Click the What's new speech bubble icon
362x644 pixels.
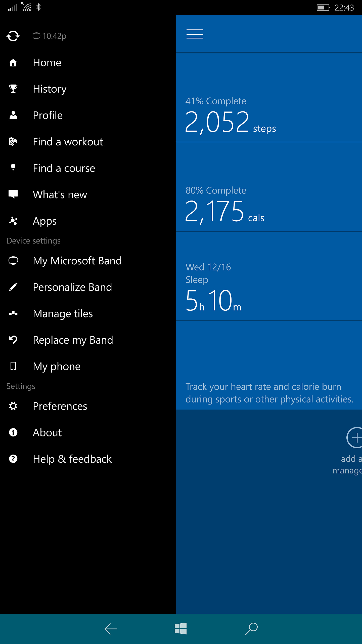(x=13, y=194)
